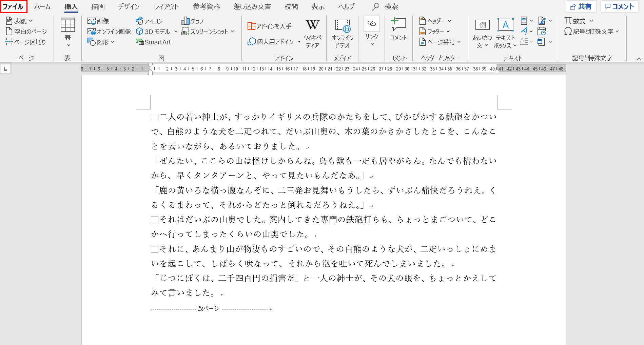This screenshot has width=644, height=345.
Task: Insert a chart with グラフ
Action: [x=193, y=21]
